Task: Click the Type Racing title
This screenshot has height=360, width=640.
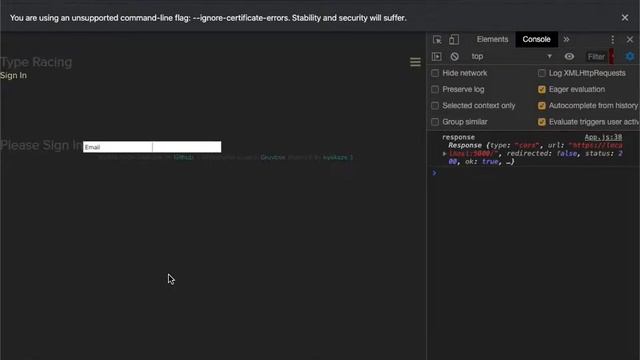Action: coord(36,62)
